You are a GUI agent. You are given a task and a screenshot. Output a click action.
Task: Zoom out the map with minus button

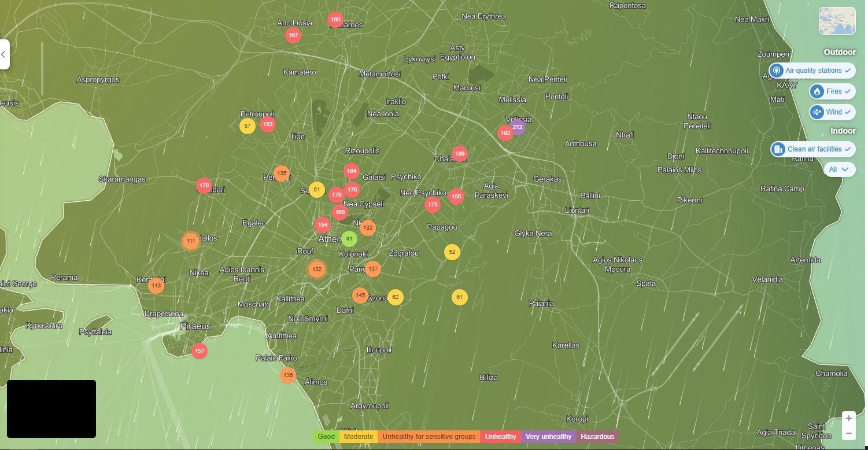[848, 433]
